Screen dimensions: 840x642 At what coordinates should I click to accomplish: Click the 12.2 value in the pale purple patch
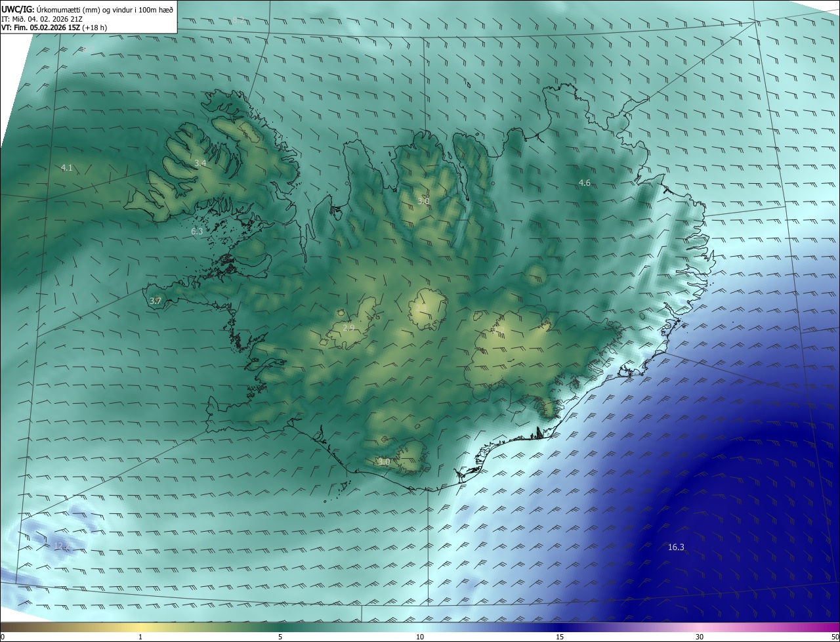pyautogui.click(x=62, y=546)
